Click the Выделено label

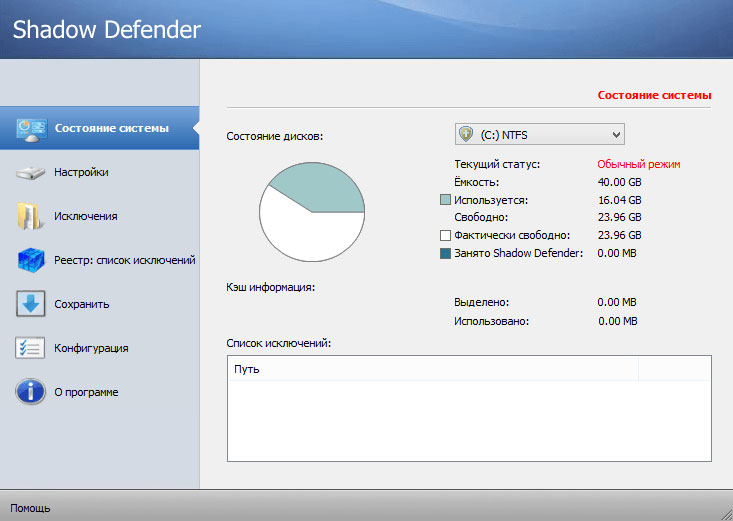[x=481, y=303]
